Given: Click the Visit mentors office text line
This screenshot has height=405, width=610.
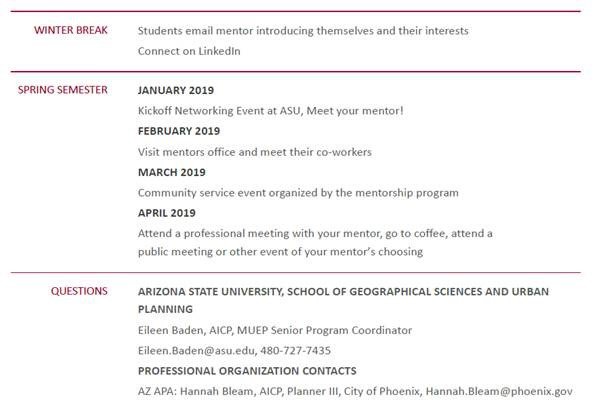Looking at the screenshot, I should 255,152.
